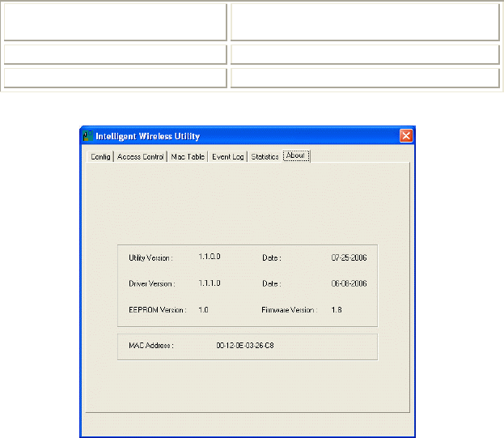504x438 pixels.
Task: Switch to the Config tab
Action: pyautogui.click(x=101, y=156)
